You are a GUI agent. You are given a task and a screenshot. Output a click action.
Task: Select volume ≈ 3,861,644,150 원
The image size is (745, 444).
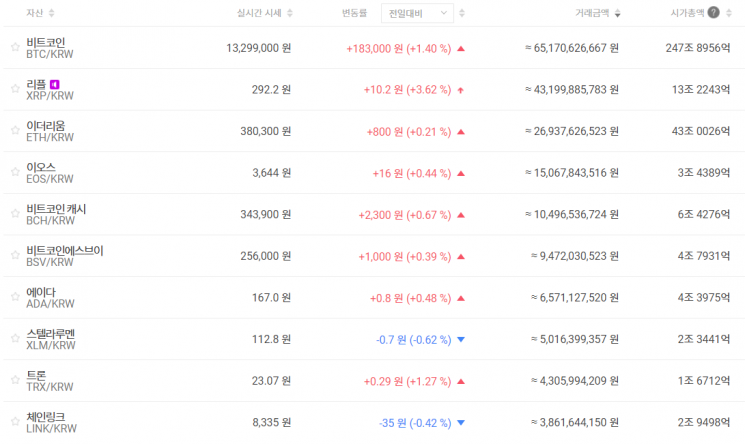coord(575,423)
